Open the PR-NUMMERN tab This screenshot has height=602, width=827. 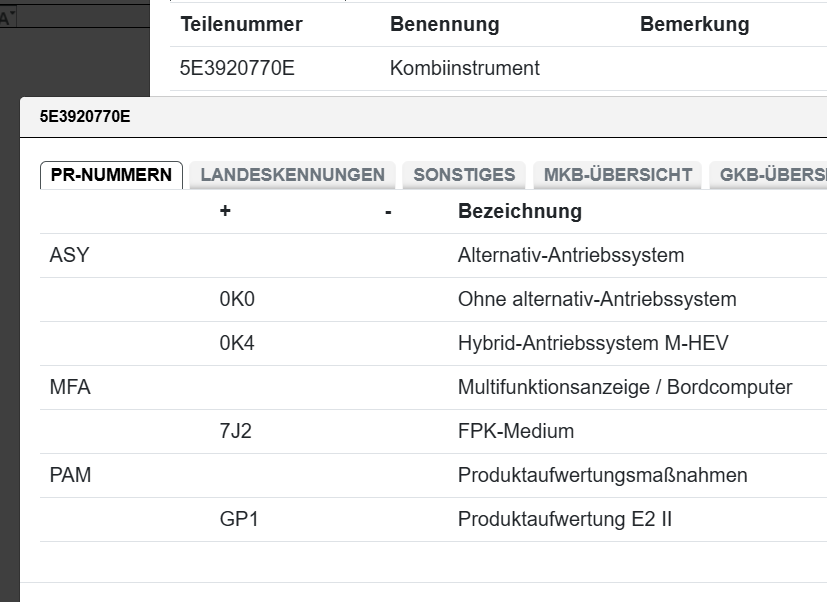pyautogui.click(x=111, y=175)
